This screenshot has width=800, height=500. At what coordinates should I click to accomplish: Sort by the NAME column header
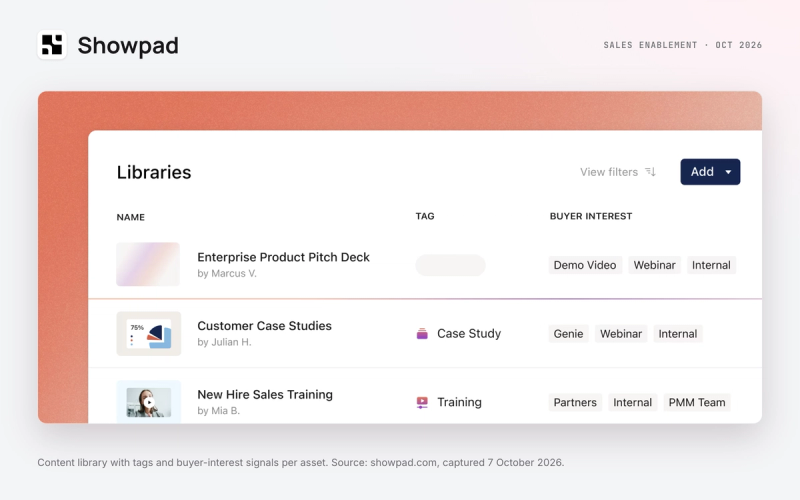coord(131,217)
